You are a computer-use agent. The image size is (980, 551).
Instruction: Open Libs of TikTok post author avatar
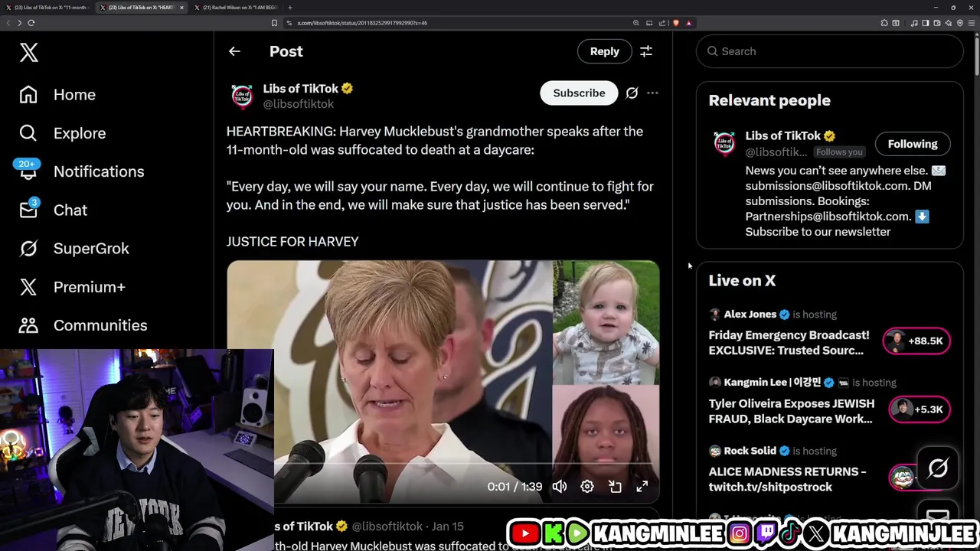pos(242,96)
